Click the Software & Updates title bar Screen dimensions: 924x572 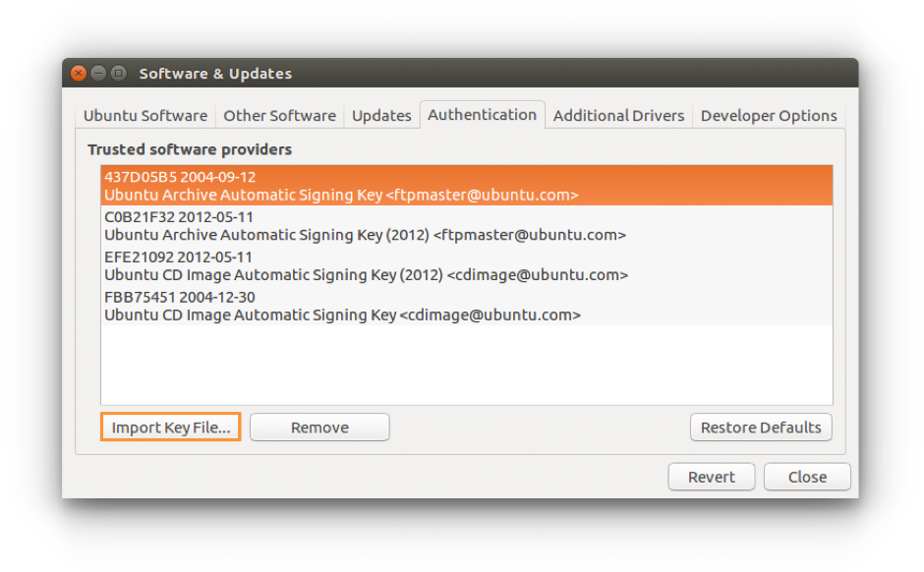pyautogui.click(x=491, y=74)
